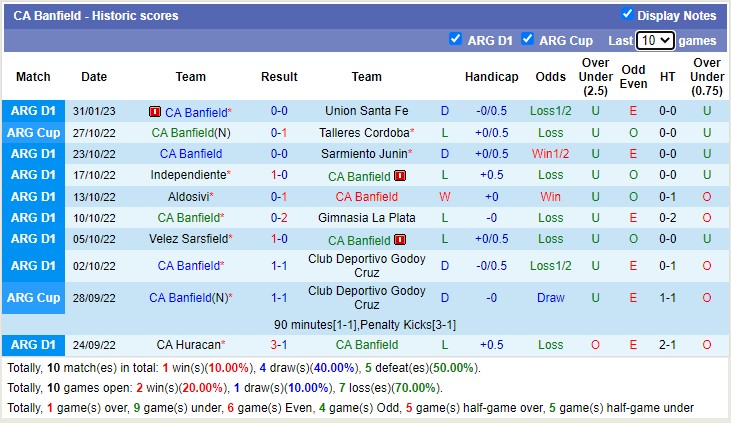Click the HT column header
731x423 pixels.
pos(668,76)
